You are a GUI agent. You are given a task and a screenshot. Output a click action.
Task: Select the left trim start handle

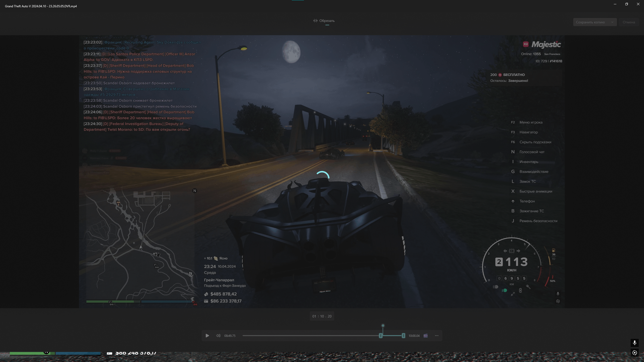pos(381,336)
